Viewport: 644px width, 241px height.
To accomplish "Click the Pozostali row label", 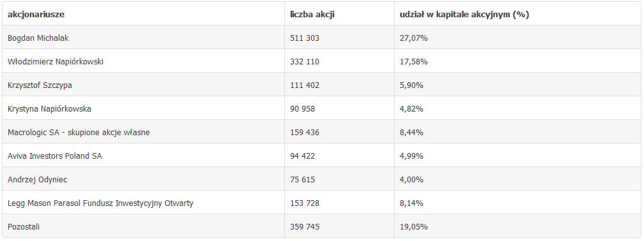I will point(24,226).
